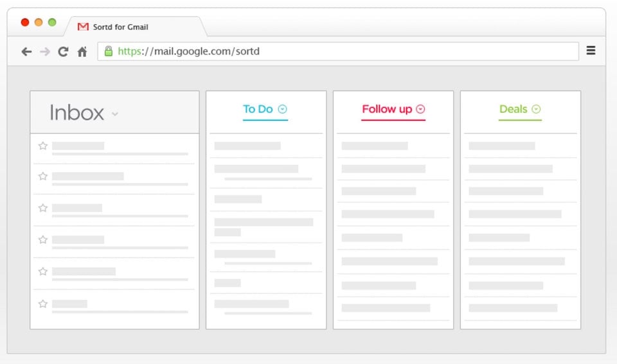The image size is (617, 364).
Task: Click the Deals column heading
Action: tap(513, 109)
